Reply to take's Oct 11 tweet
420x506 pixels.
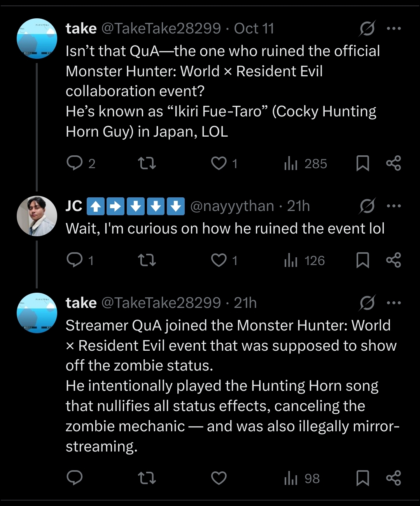point(74,163)
